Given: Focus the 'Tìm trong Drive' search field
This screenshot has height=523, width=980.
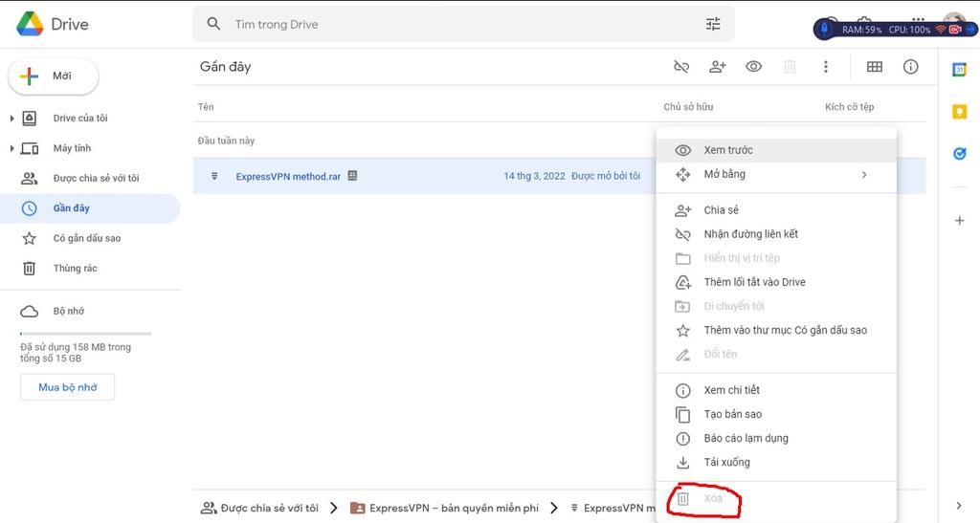Looking at the screenshot, I should click(x=463, y=24).
